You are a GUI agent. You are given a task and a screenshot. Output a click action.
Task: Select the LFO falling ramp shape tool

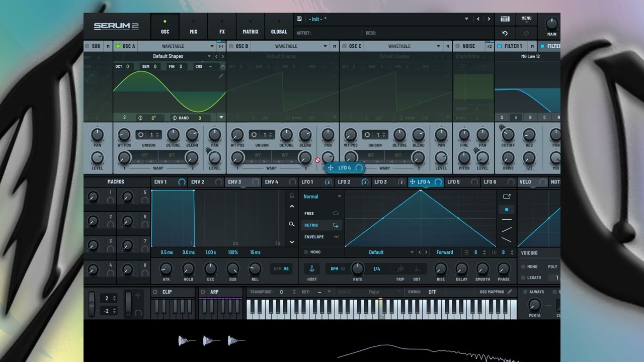click(507, 240)
